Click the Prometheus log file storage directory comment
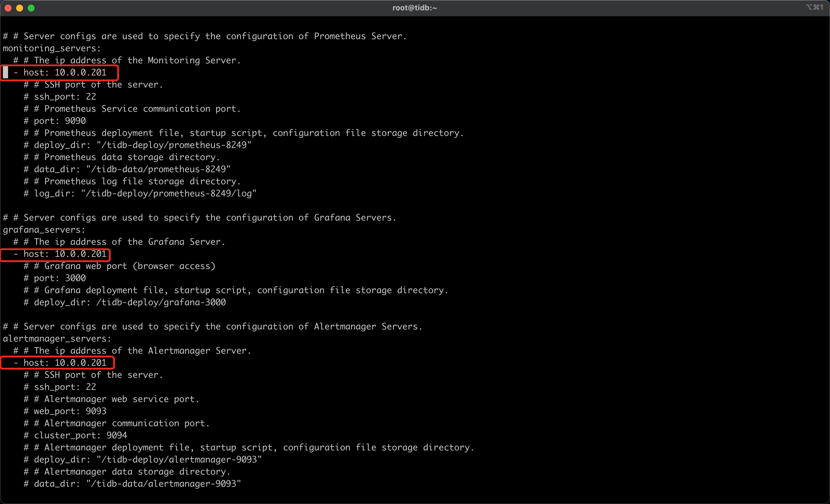Viewport: 830px width, 504px height. (132, 181)
